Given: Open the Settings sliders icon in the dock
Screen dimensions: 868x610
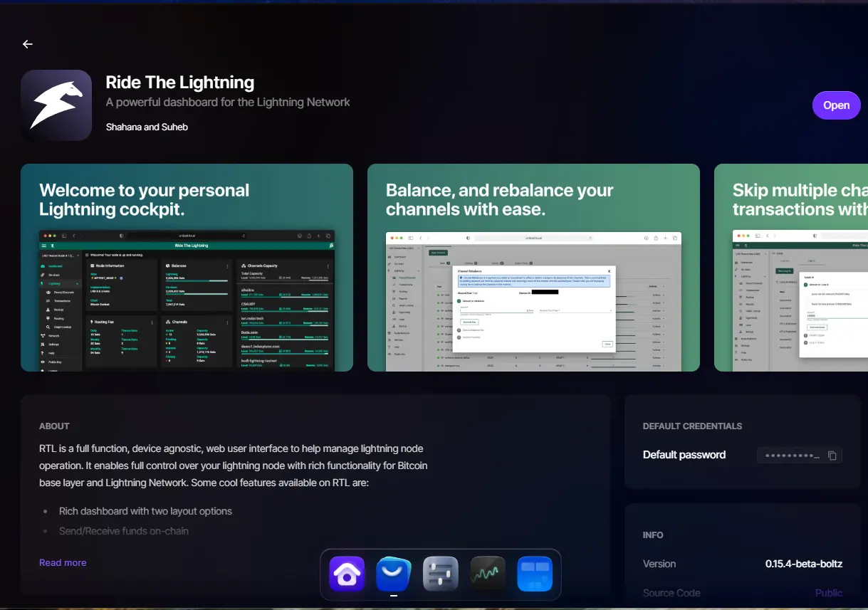Looking at the screenshot, I should 441,574.
